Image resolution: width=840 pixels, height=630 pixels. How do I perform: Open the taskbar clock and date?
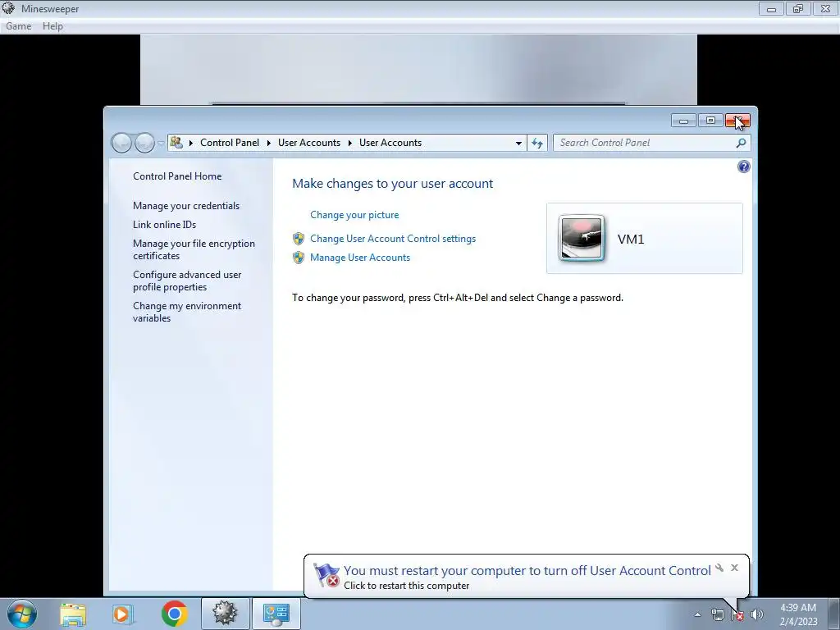[x=798, y=614]
